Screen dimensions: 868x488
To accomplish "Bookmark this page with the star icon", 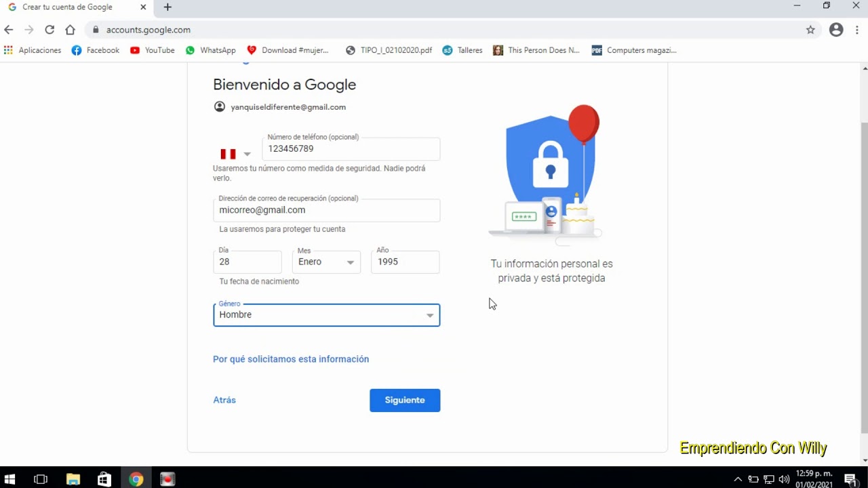I will pos(810,30).
